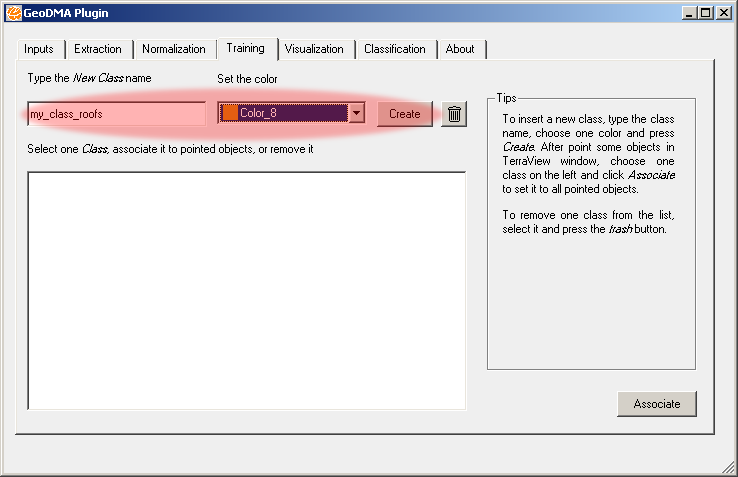Click the trash icon to remove class
738x477 pixels.
click(x=454, y=114)
